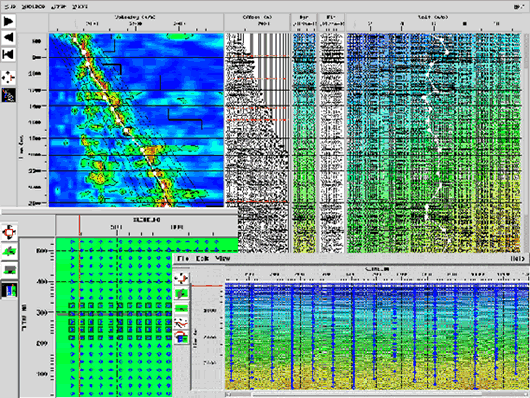Select the pick tool with four diamond points

(x=8, y=78)
